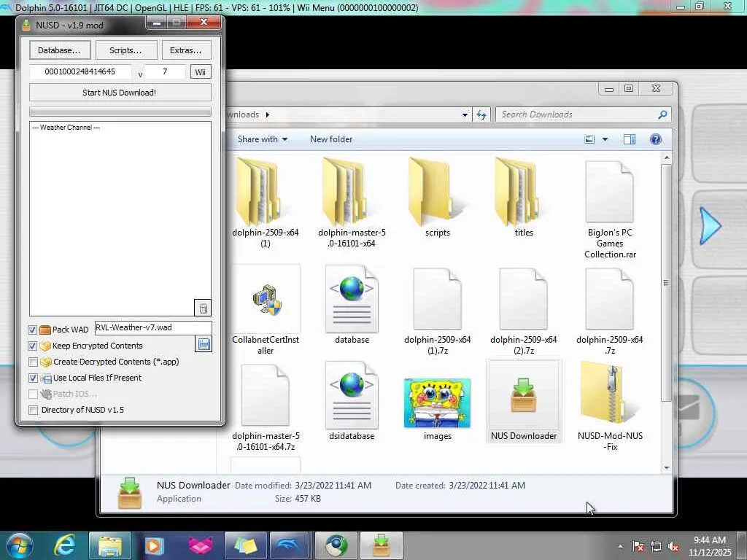Viewport: 747px width, 560px height.
Task: Open the Windows Start menu
Action: [18, 545]
